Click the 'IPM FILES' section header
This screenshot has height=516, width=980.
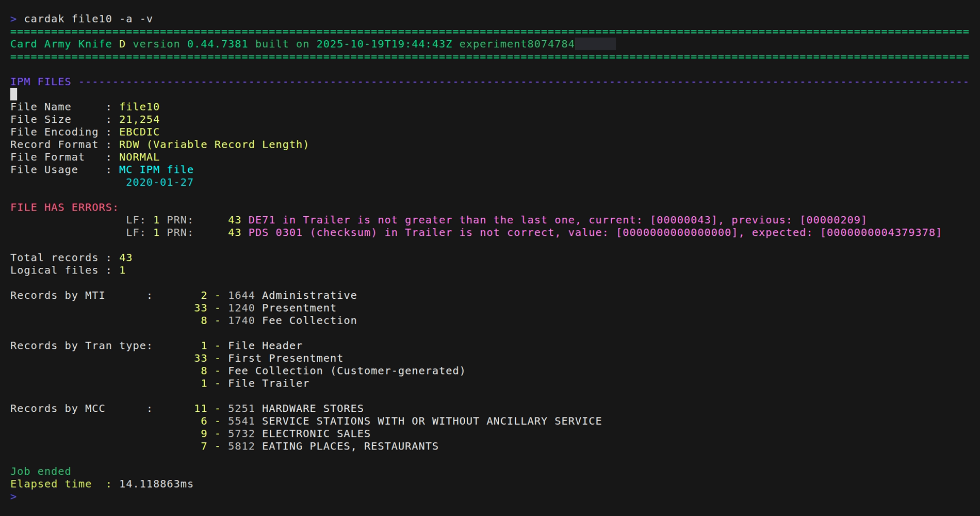pos(41,82)
